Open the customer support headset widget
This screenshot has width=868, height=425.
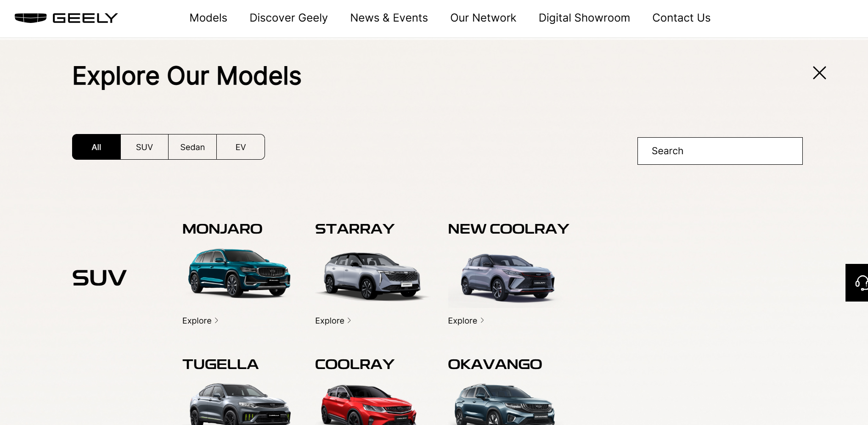pyautogui.click(x=857, y=283)
